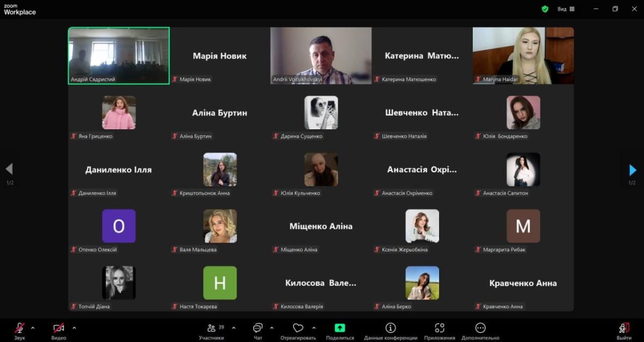This screenshot has height=342, width=644.
Task: Click the Zoom Workplace logo
Action: coord(20,10)
